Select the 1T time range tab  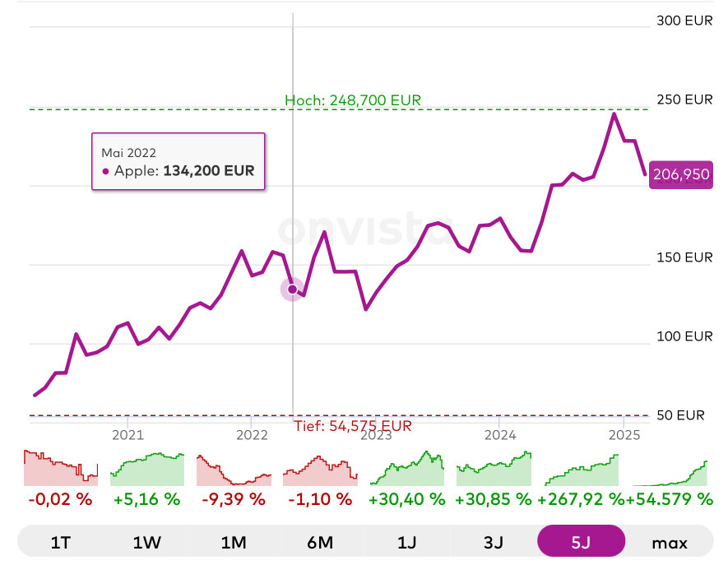[61, 542]
